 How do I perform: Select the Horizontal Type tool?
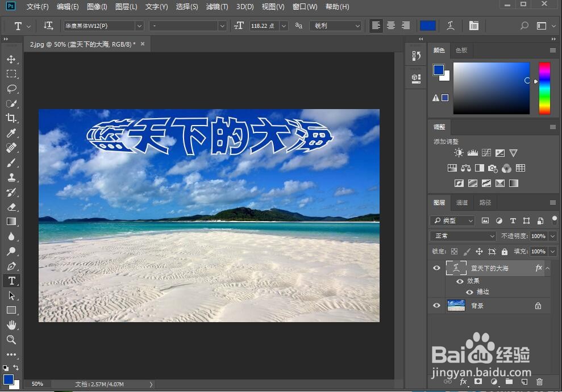click(x=11, y=281)
